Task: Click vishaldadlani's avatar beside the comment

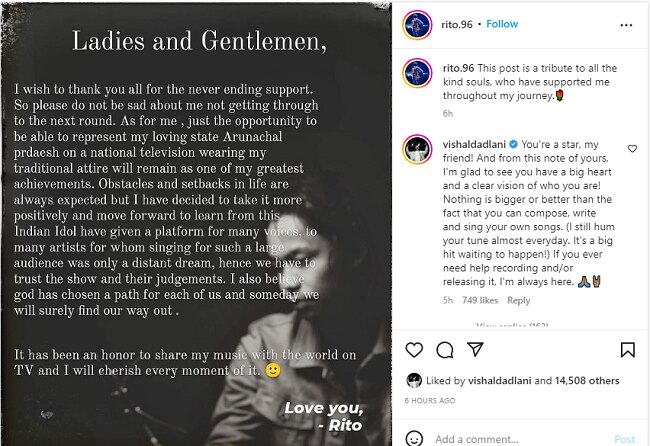Action: click(416, 149)
